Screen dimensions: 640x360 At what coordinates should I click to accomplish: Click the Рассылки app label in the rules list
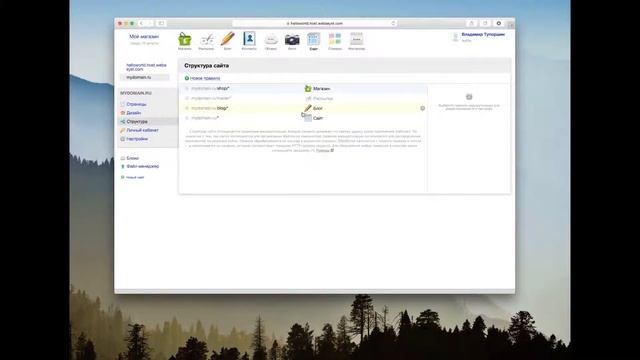tap(323, 98)
